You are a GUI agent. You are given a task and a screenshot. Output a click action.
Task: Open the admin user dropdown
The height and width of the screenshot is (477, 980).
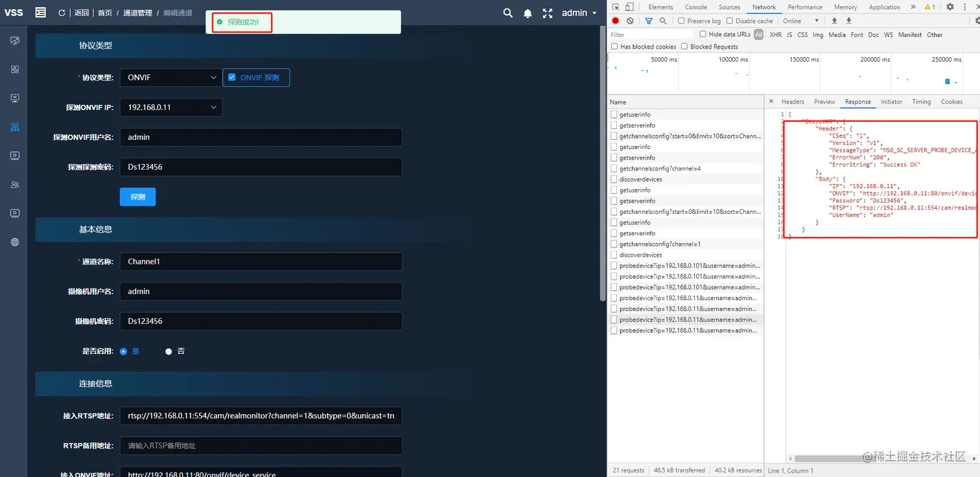(x=579, y=13)
